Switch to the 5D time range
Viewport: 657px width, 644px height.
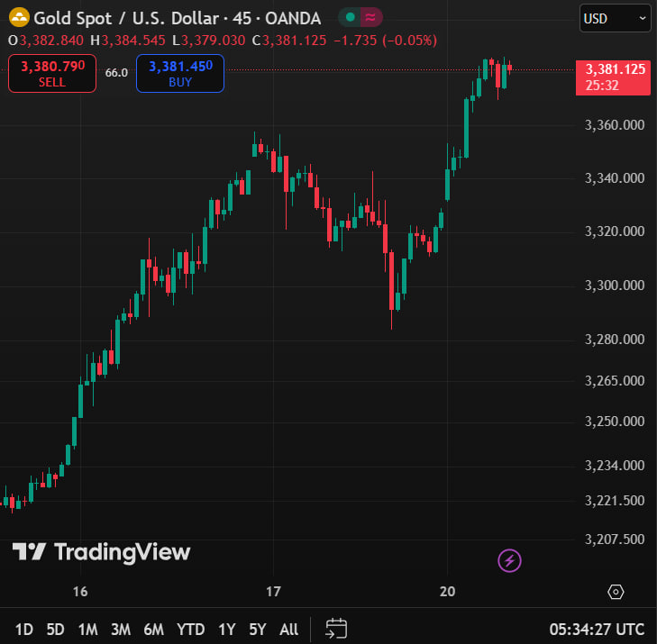pos(55,629)
